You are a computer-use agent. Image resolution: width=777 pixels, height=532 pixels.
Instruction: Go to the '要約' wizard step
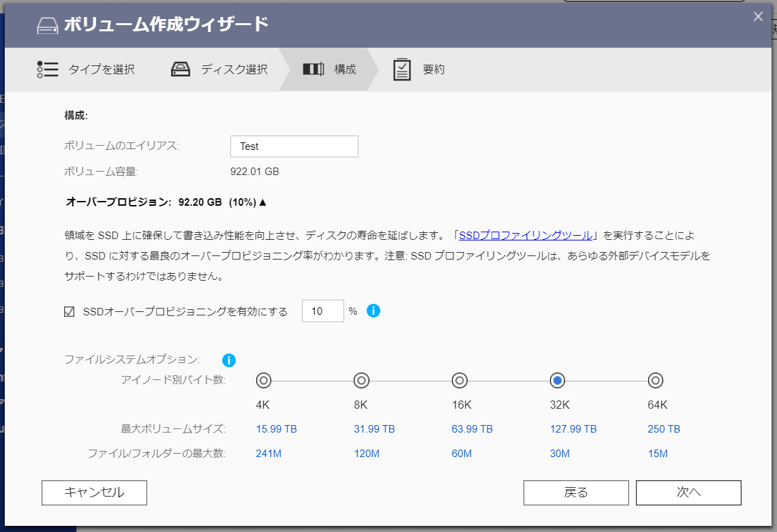433,69
